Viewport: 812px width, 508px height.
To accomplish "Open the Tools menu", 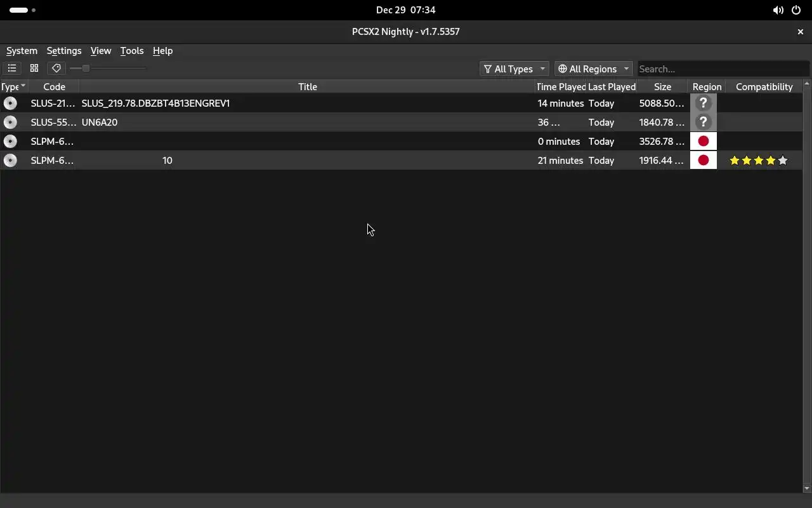I will pos(132,51).
